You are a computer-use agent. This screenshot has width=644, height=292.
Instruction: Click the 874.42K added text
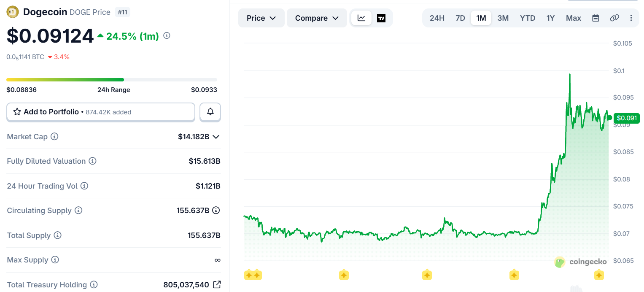pyautogui.click(x=108, y=112)
